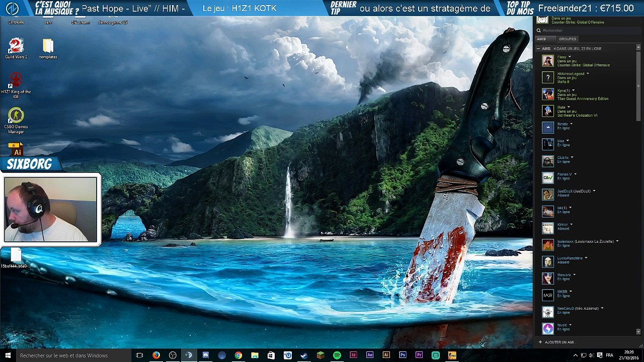Image resolution: width=644 pixels, height=362 pixels.
Task: Click AJOUTER UN AMI to add friend
Action: tap(556, 342)
